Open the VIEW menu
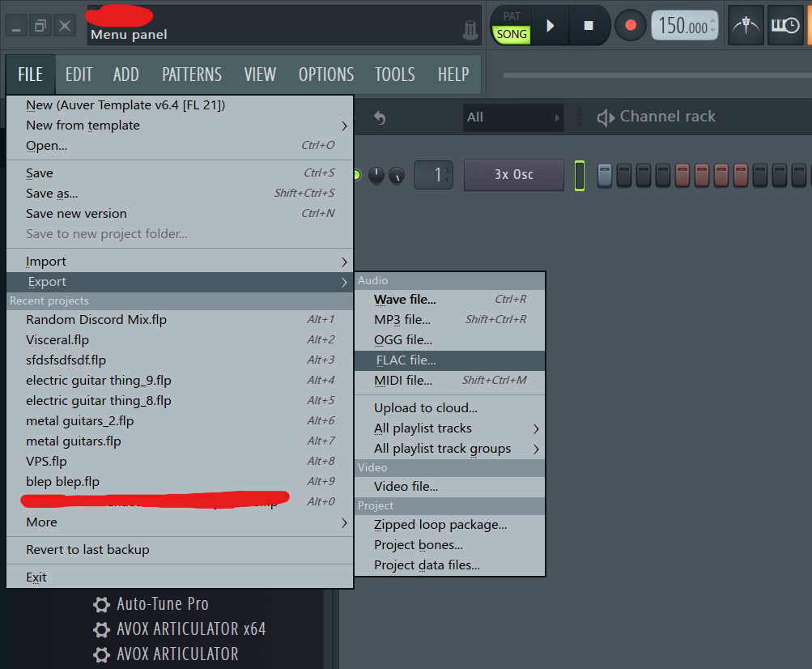812x669 pixels. (260, 75)
